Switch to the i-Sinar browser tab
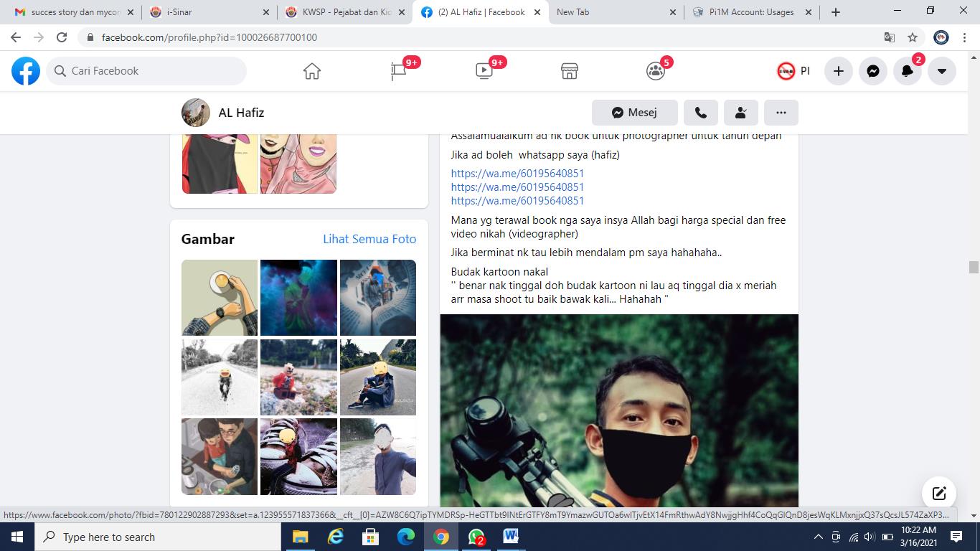 click(208, 12)
